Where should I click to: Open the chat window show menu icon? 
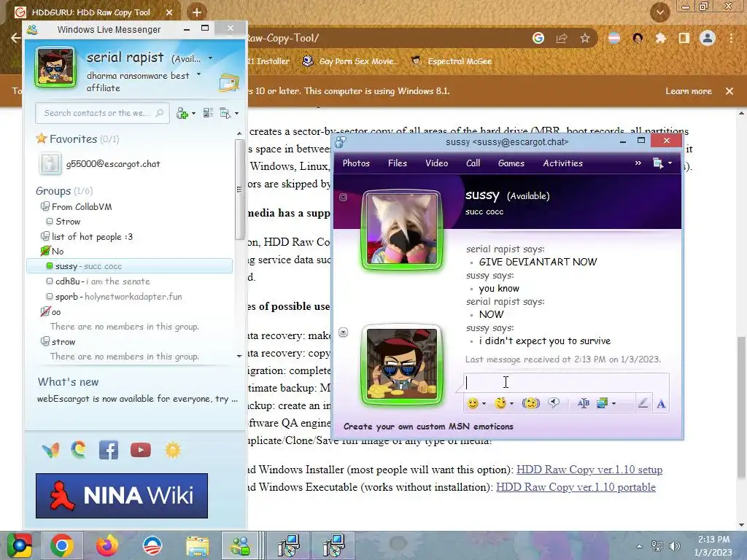tap(658, 163)
